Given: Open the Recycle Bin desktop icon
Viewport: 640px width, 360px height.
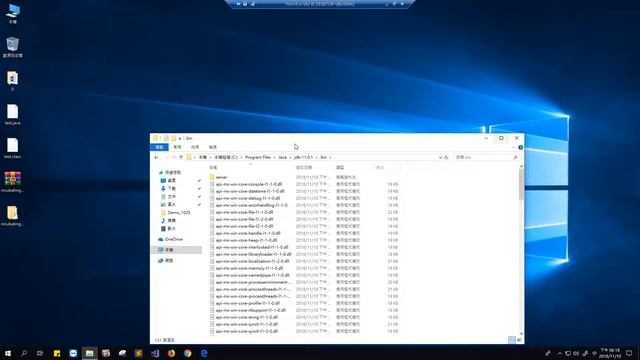Looking at the screenshot, I should 13,47.
